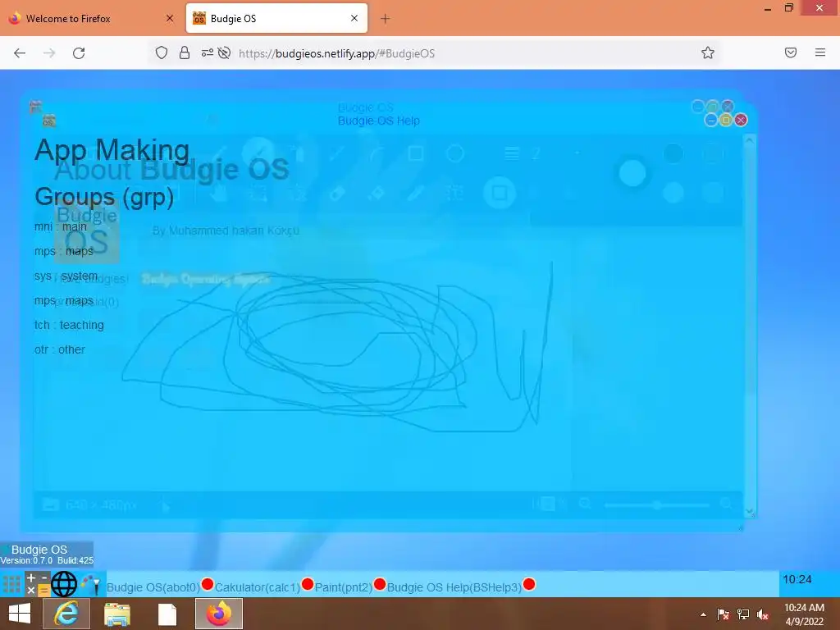Click the Firefox button in Windows taskbar

[218, 614]
